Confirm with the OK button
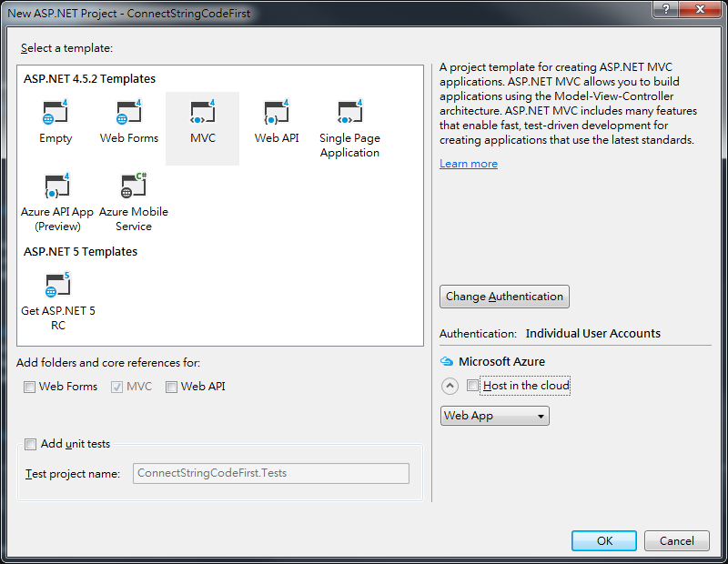Viewport: 728px width, 564px height. click(x=604, y=540)
